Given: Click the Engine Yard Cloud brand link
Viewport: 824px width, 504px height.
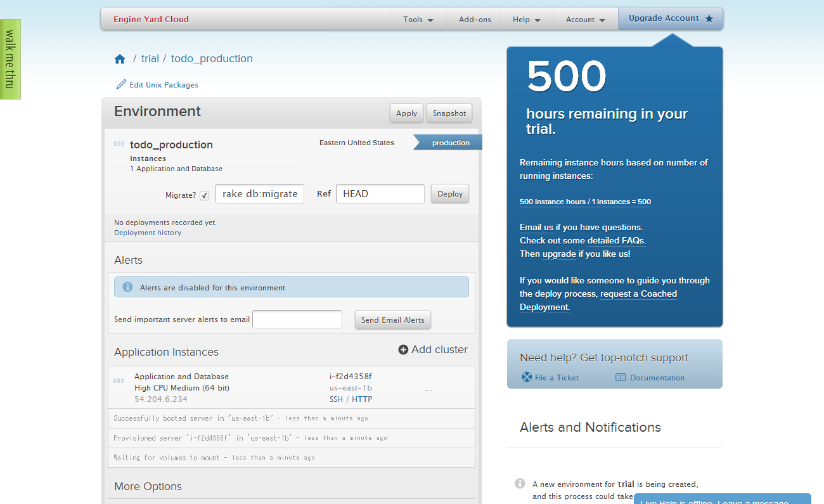Looking at the screenshot, I should (151, 19).
